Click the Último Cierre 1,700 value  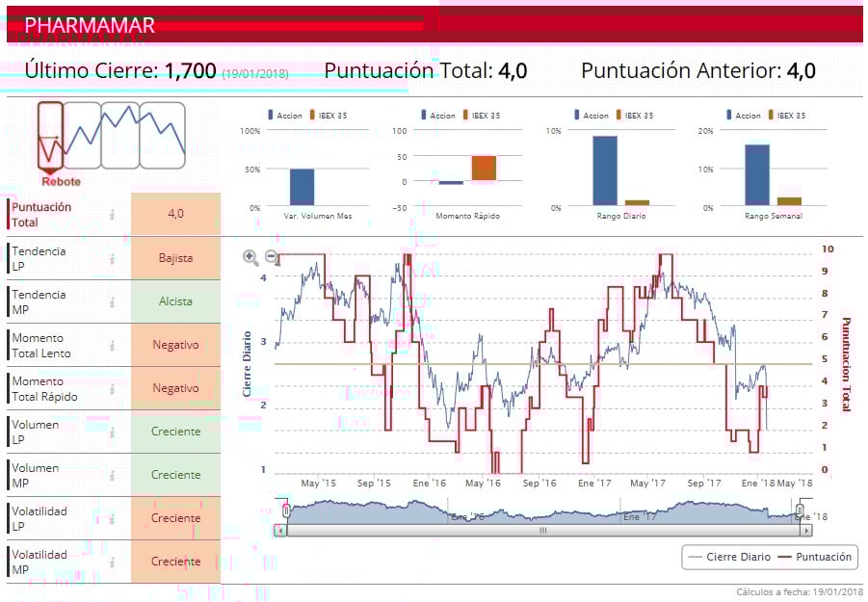pyautogui.click(x=190, y=71)
